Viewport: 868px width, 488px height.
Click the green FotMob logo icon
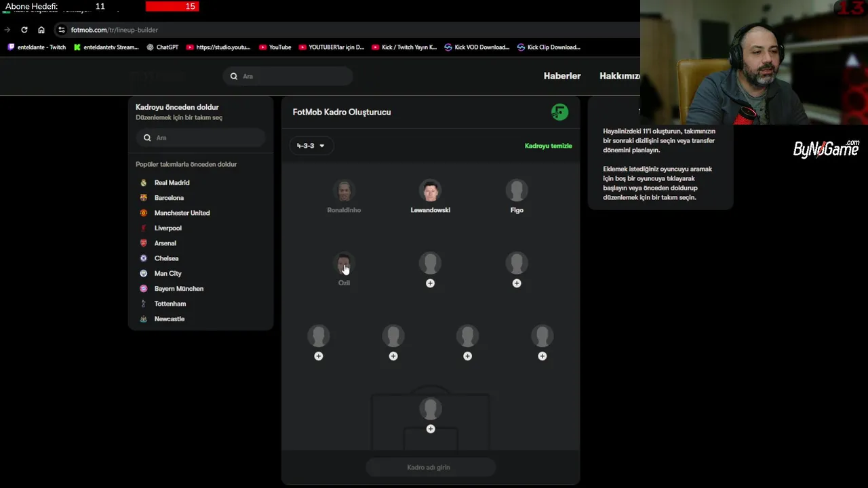click(x=559, y=112)
